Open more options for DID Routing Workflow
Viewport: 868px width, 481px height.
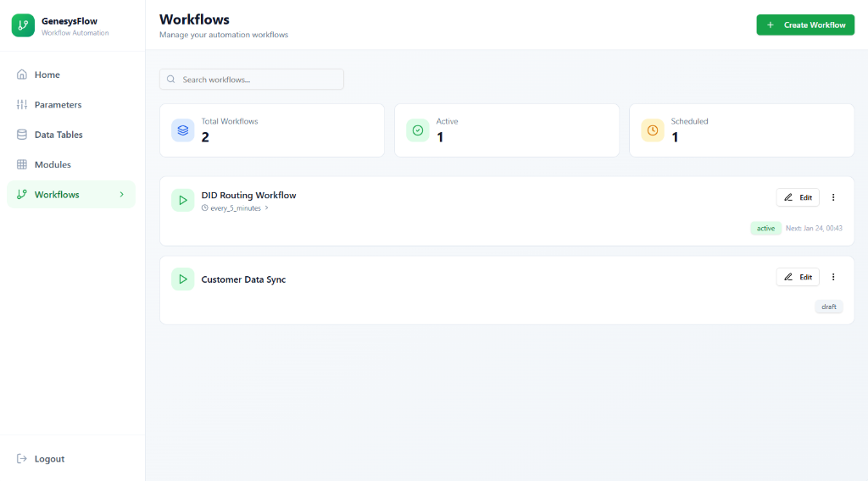[833, 197]
